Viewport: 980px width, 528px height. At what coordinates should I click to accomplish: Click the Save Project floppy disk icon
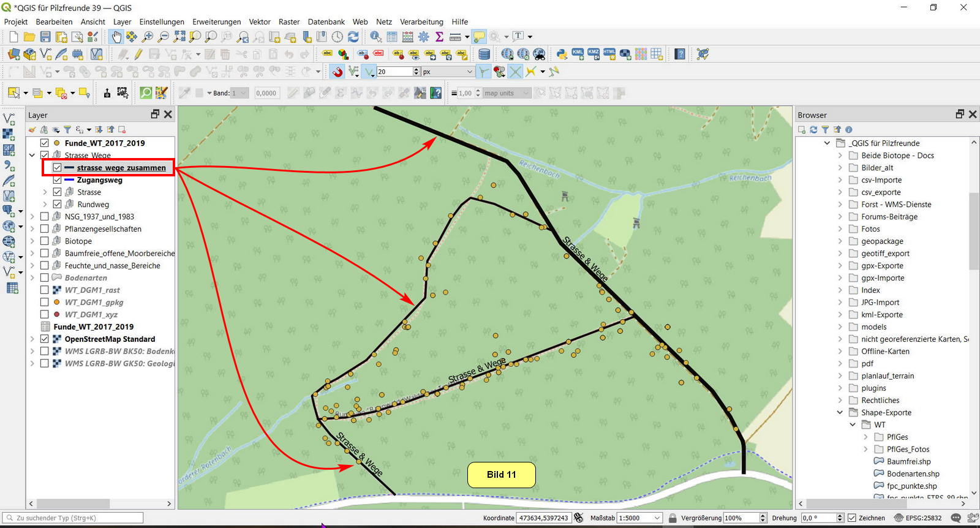(x=45, y=37)
